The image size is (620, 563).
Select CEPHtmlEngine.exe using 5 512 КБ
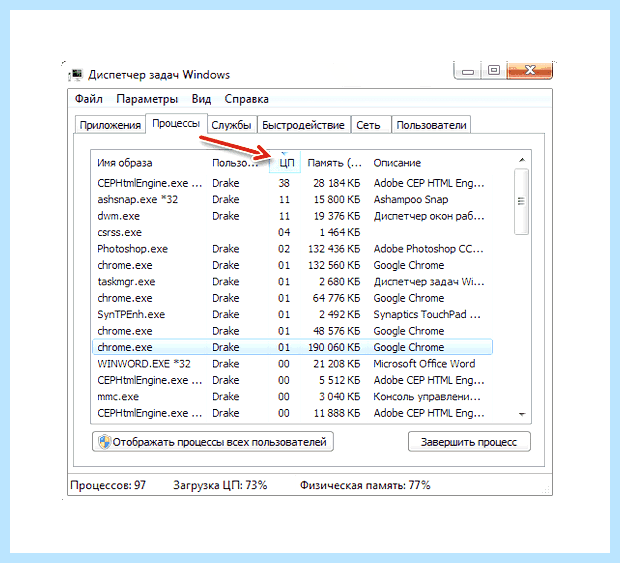tap(293, 380)
